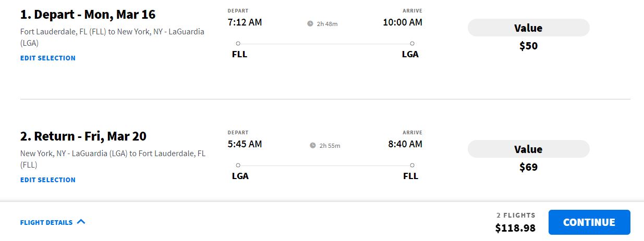Open the Flight Details text link
The width and height of the screenshot is (644, 241).
46,223
